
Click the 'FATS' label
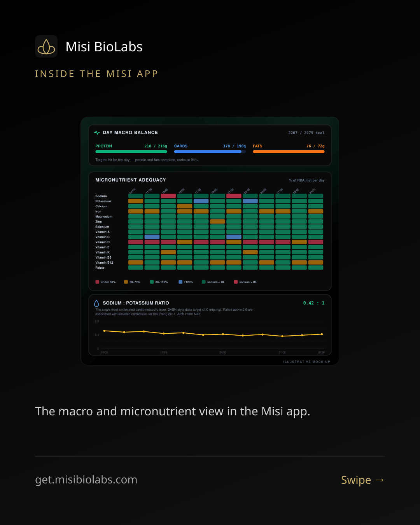click(257, 146)
